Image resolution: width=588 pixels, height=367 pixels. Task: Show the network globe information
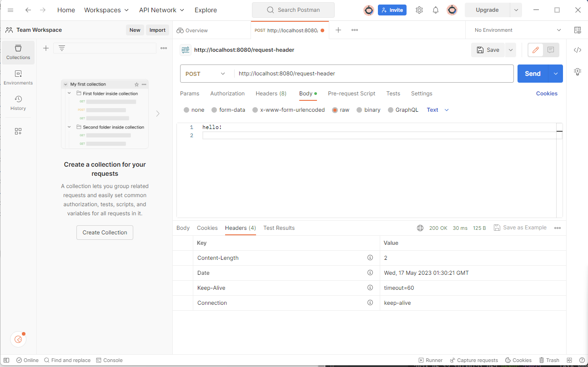click(x=420, y=228)
